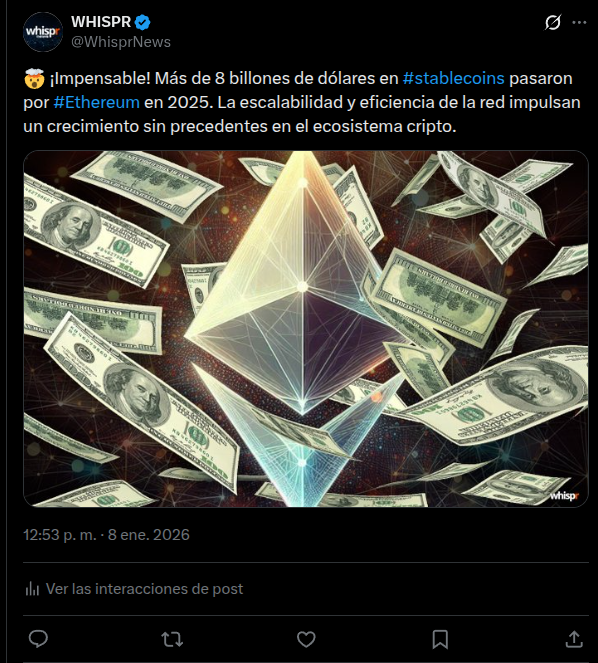Open the WHISPR profile avatar
598x663 pixels.
43,32
